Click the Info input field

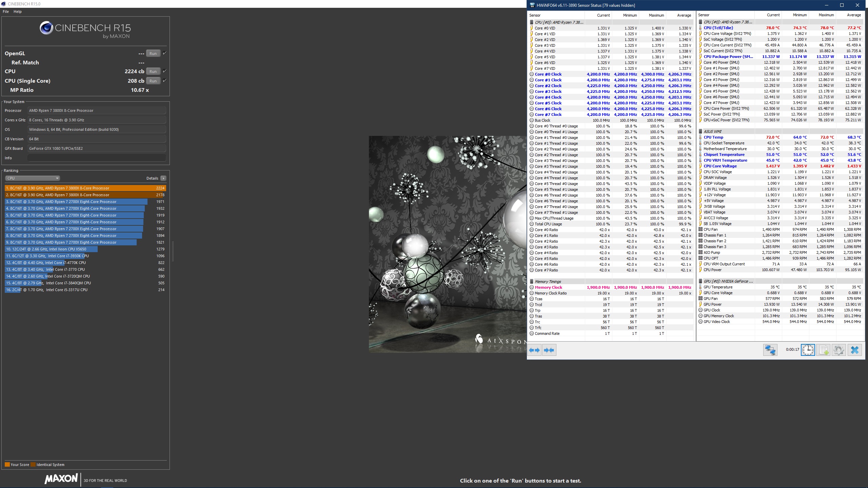coord(97,158)
